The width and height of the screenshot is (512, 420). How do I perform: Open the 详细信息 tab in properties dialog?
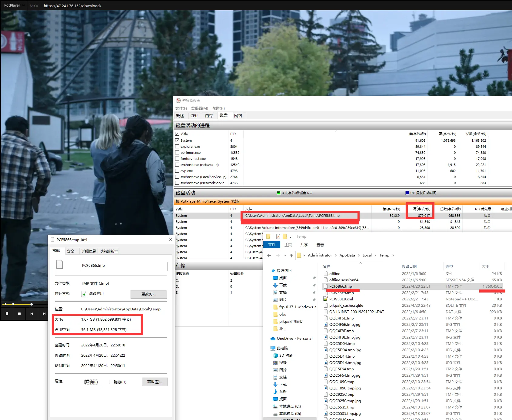89,251
